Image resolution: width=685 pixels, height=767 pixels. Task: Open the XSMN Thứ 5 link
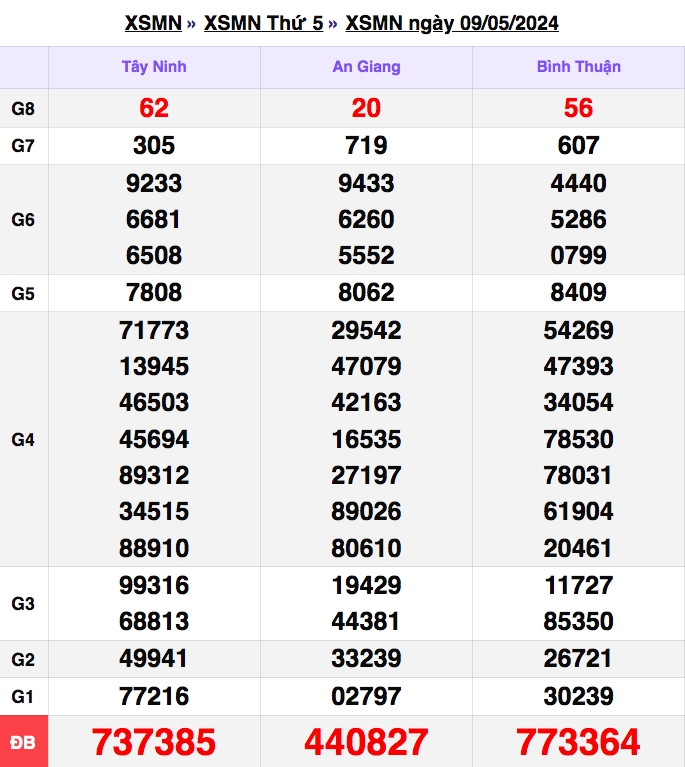pyautogui.click(x=264, y=23)
